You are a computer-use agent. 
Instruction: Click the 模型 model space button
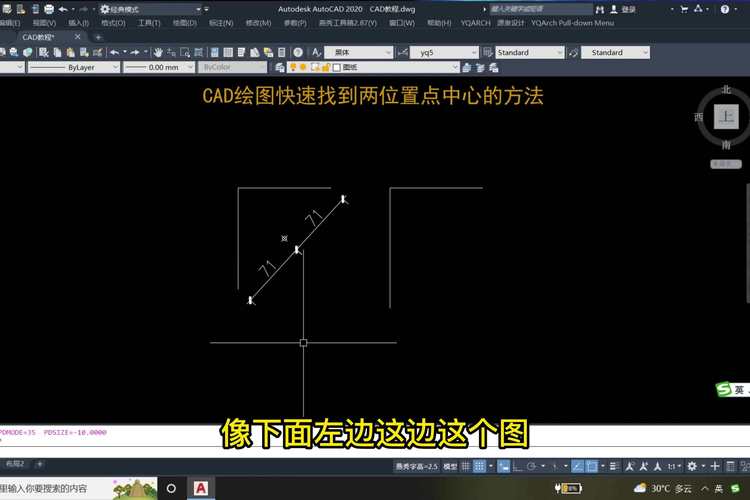450,466
